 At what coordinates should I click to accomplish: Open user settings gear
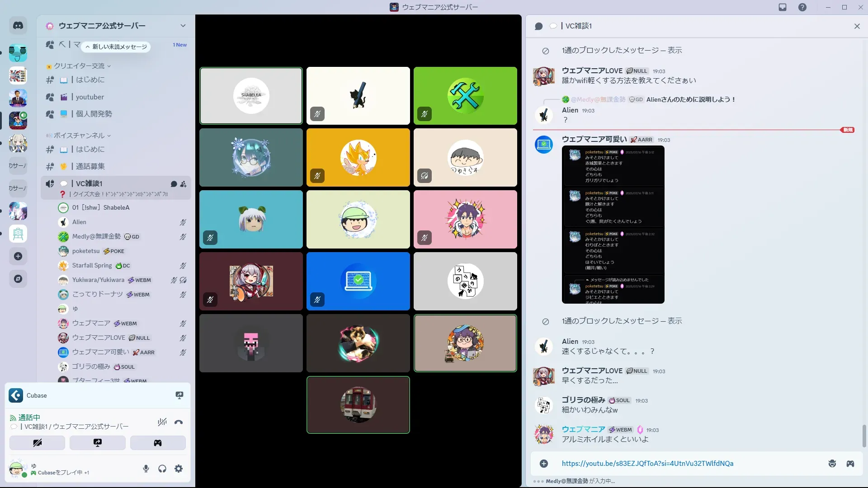click(x=179, y=469)
